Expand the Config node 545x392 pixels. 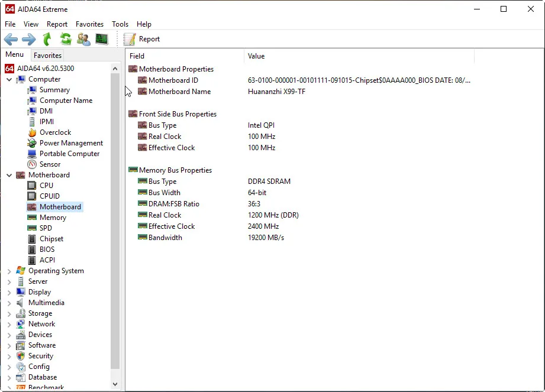coord(9,367)
